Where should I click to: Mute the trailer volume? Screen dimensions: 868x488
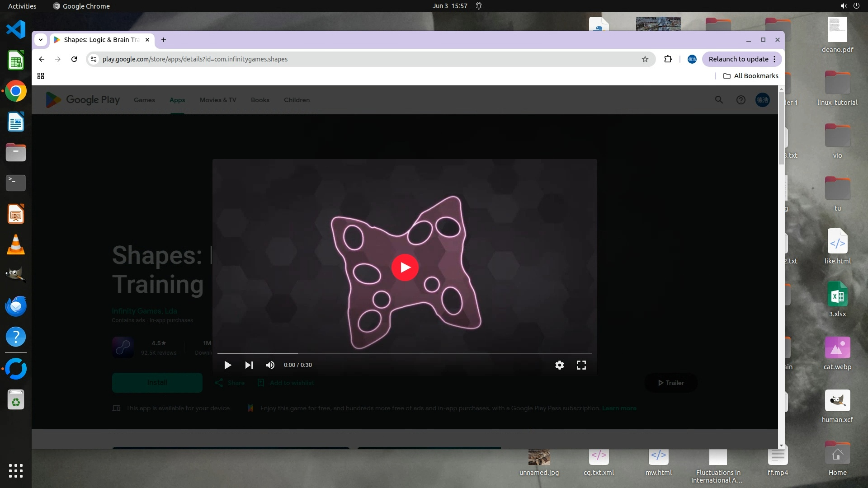tap(270, 365)
